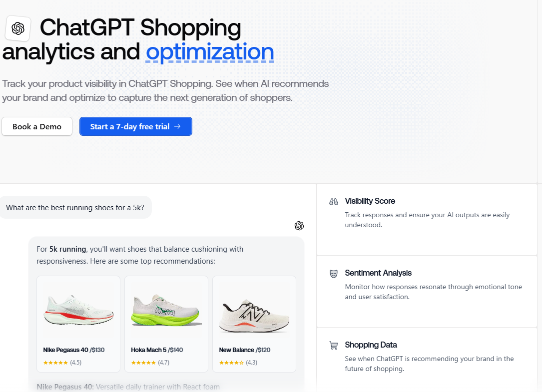This screenshot has height=392, width=542.
Task: Start a 7-day free trial
Action: click(x=135, y=126)
